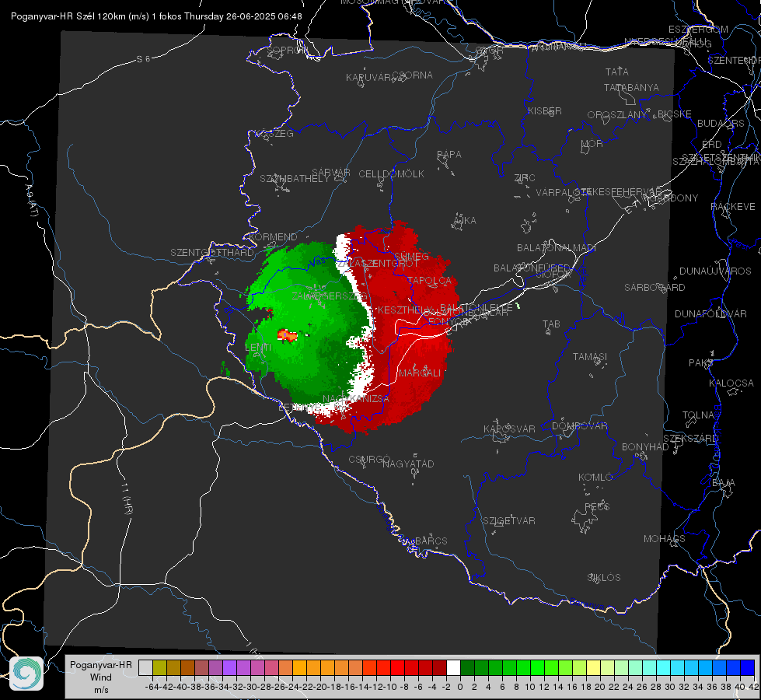Click the DUNAÚJVAROS city label

pos(715,271)
